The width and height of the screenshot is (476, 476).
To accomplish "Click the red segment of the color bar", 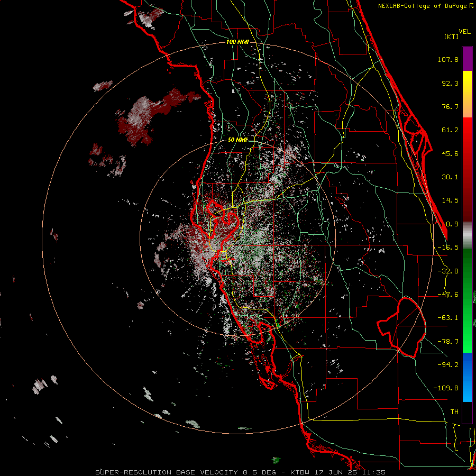I will [x=467, y=169].
